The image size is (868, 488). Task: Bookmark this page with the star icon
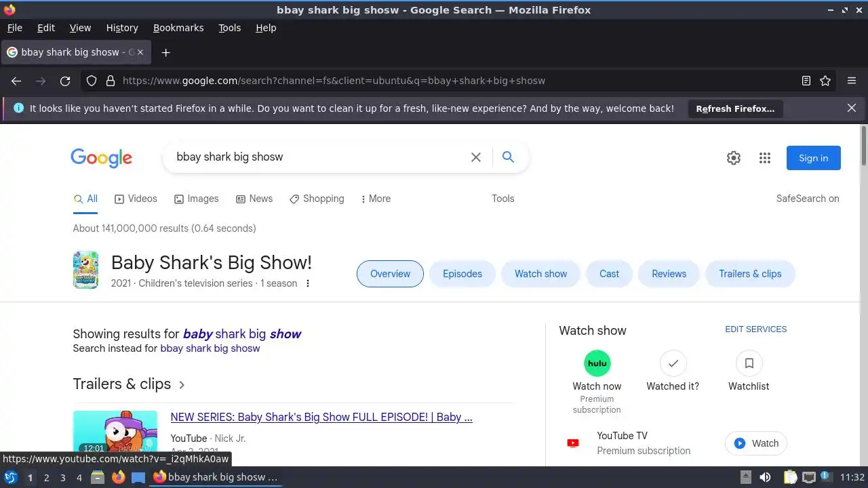[825, 81]
